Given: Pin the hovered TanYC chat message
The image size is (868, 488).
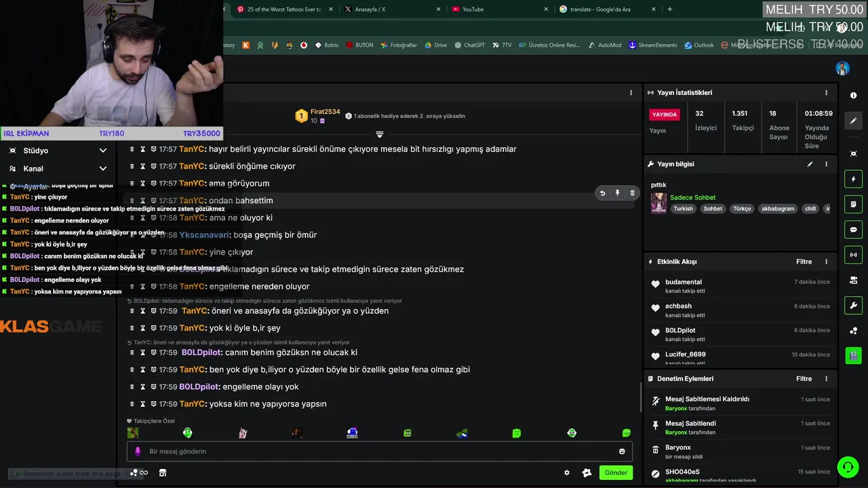Looking at the screenshot, I should point(617,193).
